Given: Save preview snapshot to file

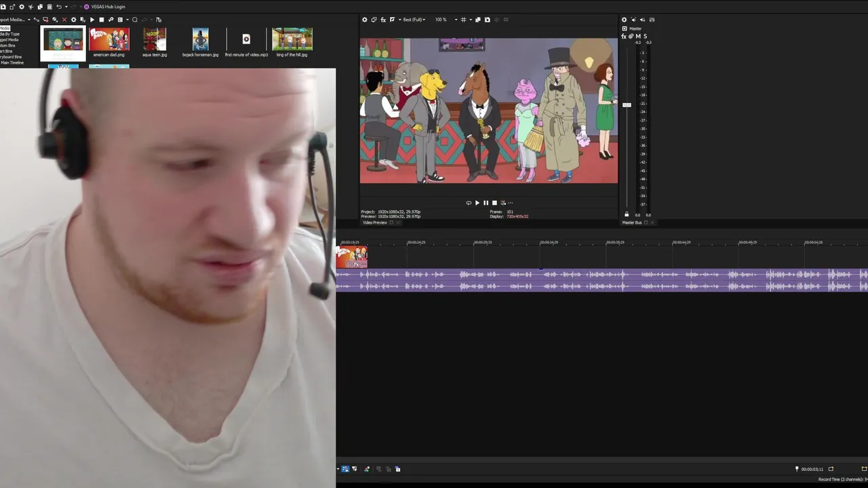Looking at the screenshot, I should point(488,20).
